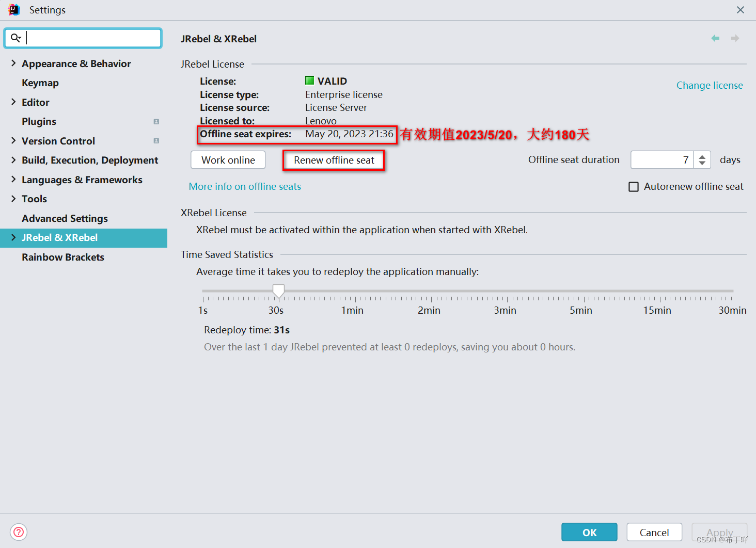Open Rainbow Brackets settings
Screen dimensions: 756x548
[x=63, y=257]
